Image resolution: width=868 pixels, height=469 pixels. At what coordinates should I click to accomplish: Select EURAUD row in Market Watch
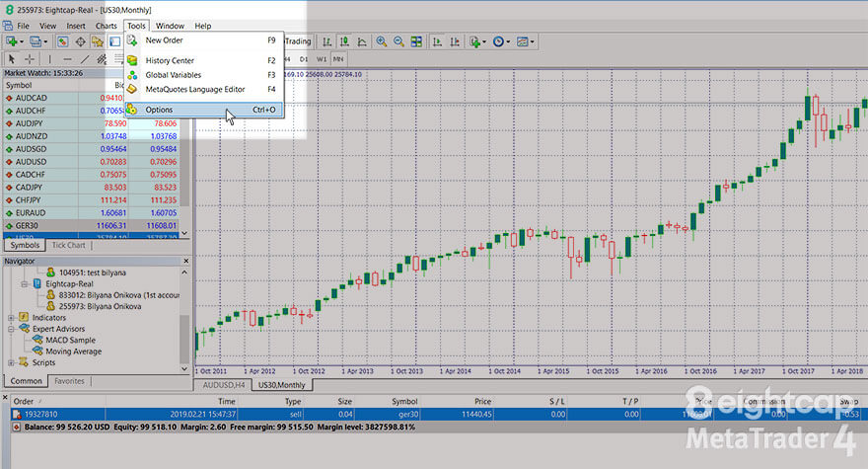coord(92,213)
